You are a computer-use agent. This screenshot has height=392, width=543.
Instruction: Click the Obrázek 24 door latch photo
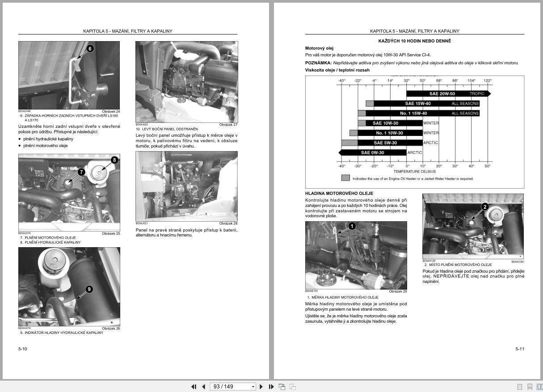click(x=69, y=75)
